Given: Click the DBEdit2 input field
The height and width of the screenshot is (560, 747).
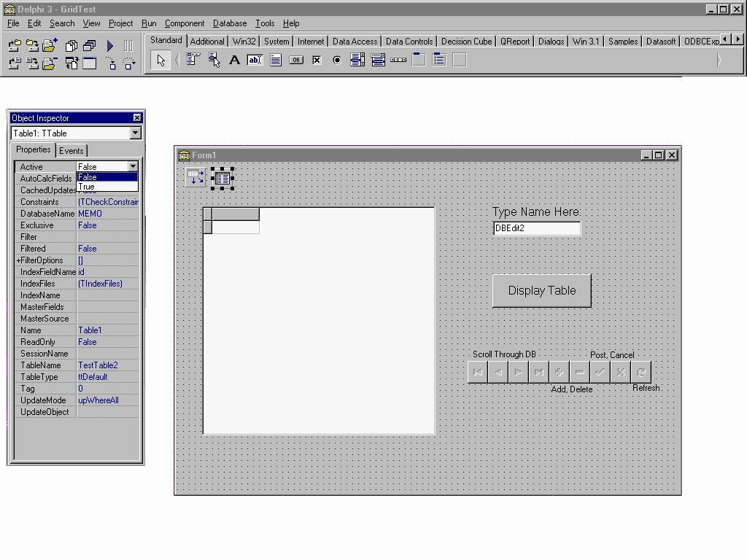Looking at the screenshot, I should (536, 228).
